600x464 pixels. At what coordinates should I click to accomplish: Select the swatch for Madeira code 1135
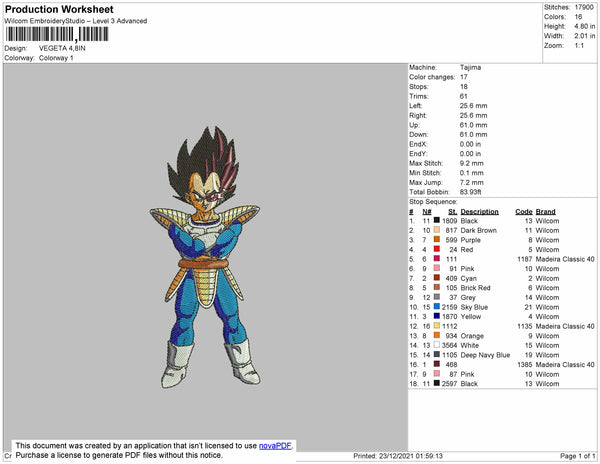[x=437, y=326]
